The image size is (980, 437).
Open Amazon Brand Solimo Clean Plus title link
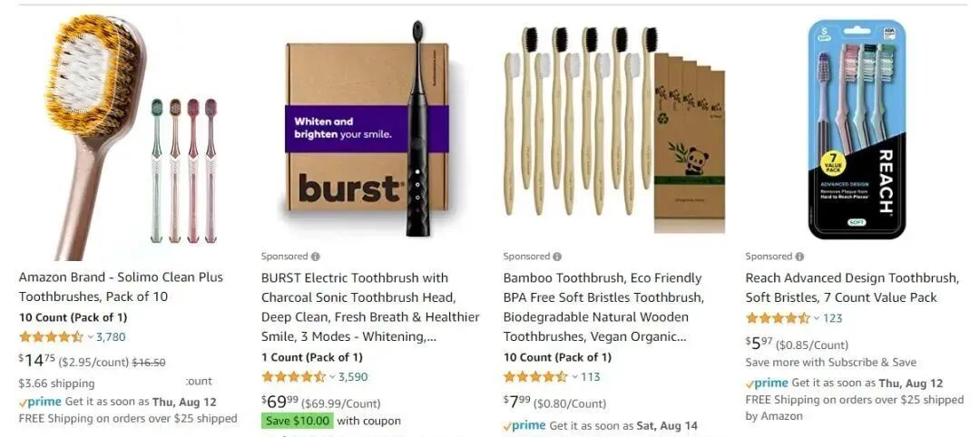(x=121, y=286)
